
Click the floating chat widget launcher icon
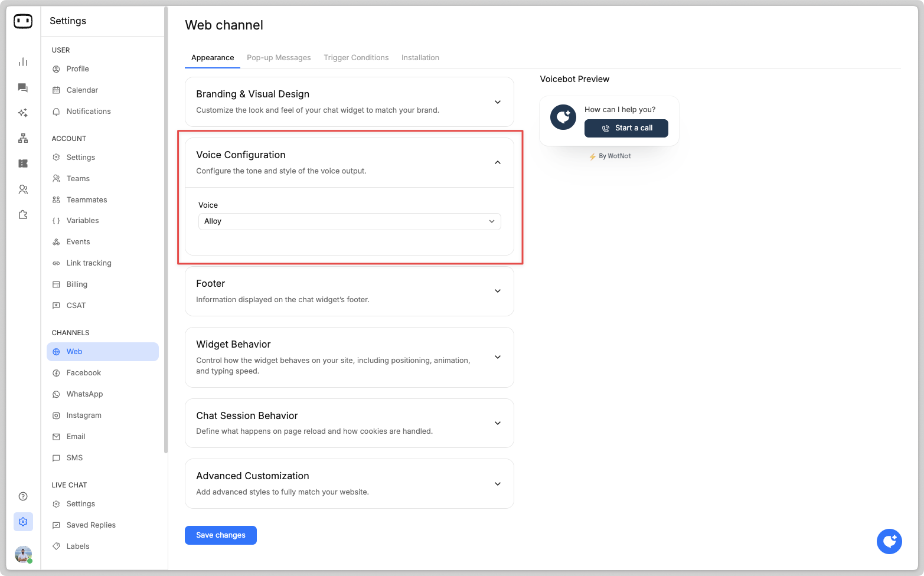click(889, 541)
